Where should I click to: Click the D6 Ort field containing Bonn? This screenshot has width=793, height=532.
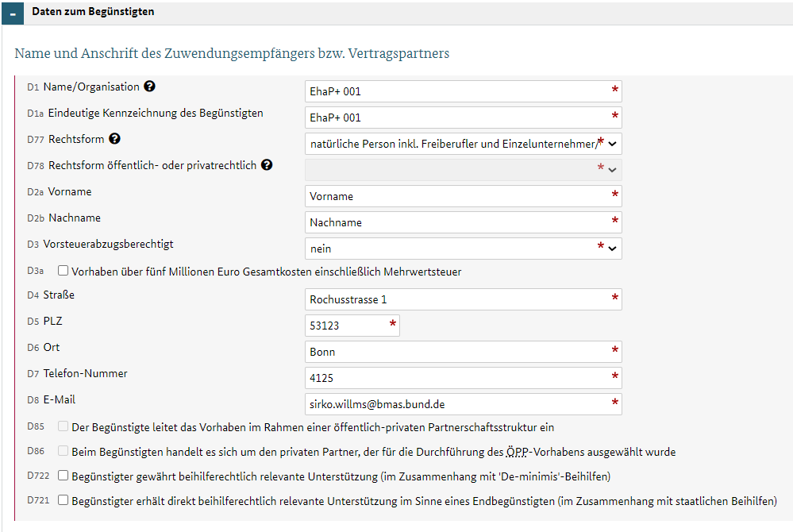464,352
